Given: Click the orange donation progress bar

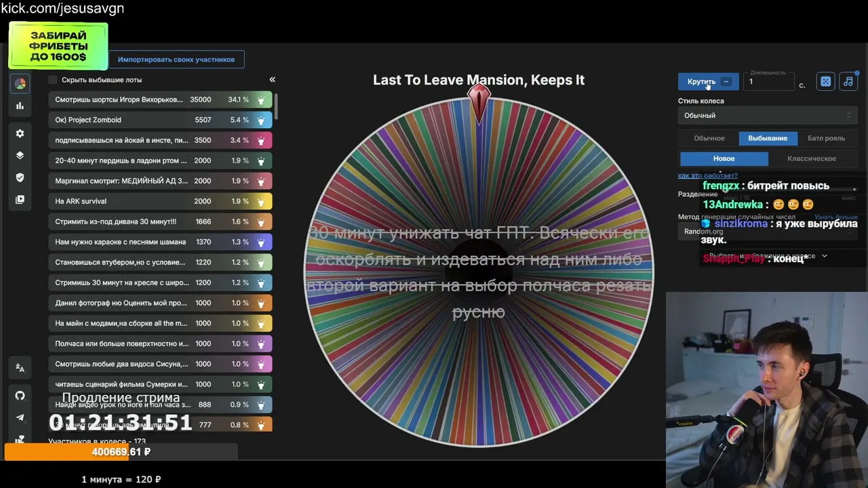Looking at the screenshot, I should [121, 452].
